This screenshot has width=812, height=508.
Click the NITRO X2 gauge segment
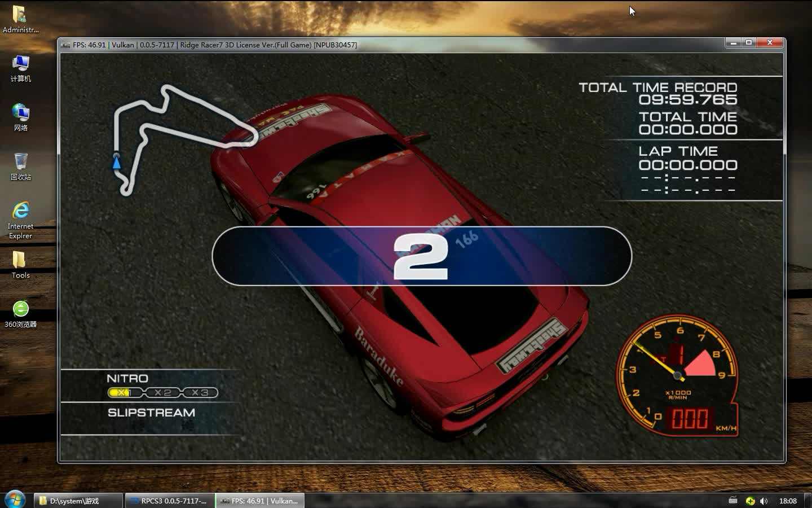[163, 393]
